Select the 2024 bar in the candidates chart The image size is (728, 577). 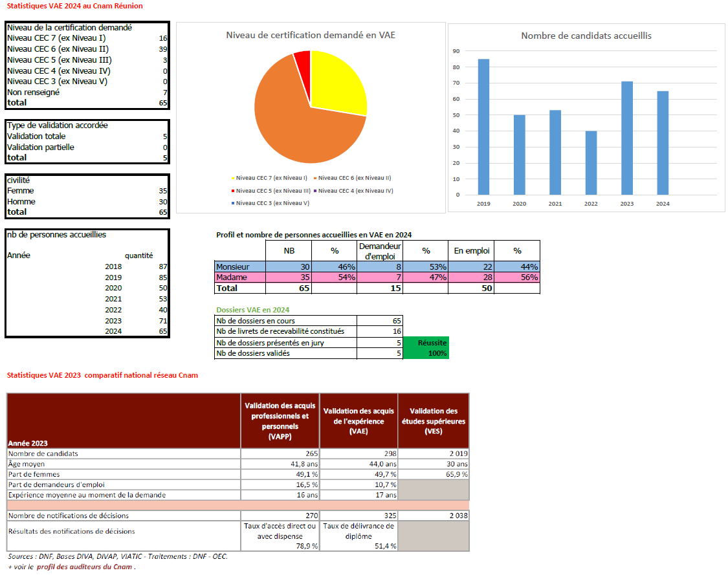(663, 143)
